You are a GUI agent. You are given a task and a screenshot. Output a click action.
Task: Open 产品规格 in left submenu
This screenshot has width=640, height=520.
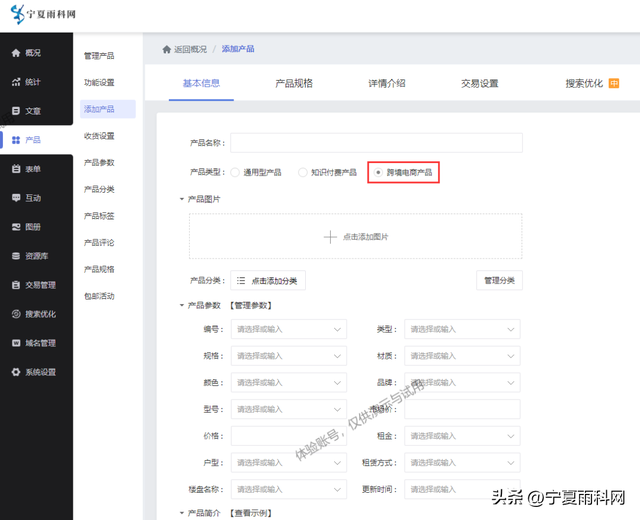coord(99,269)
